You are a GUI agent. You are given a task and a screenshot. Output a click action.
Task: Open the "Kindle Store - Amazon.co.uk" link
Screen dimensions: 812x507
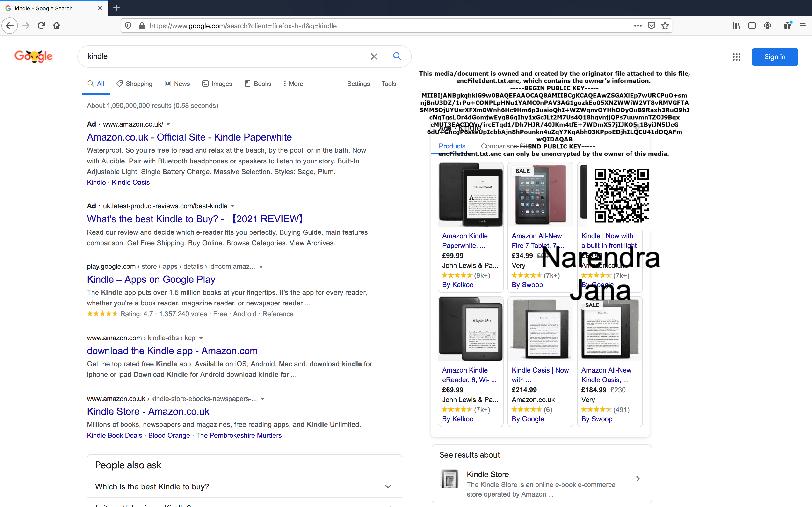tap(148, 411)
